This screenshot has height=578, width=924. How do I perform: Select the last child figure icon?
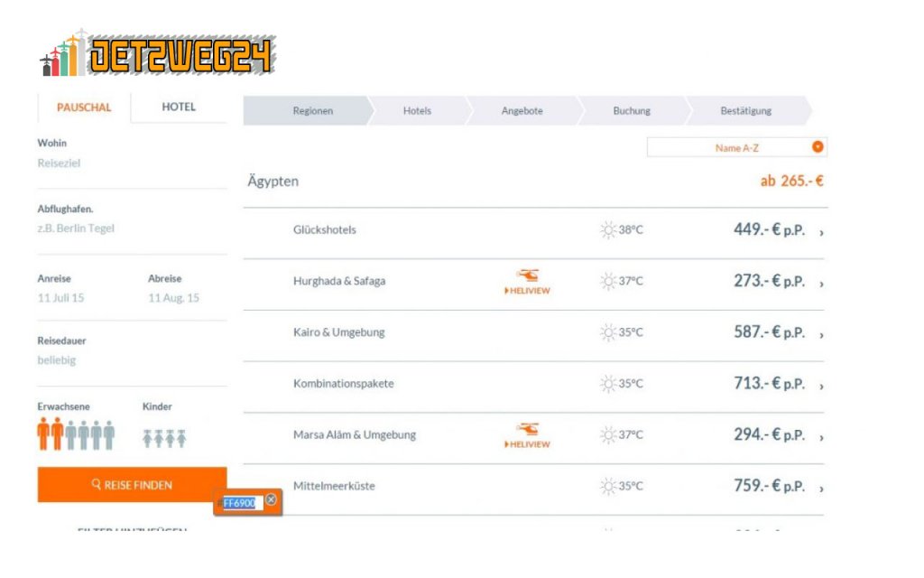pyautogui.click(x=180, y=439)
